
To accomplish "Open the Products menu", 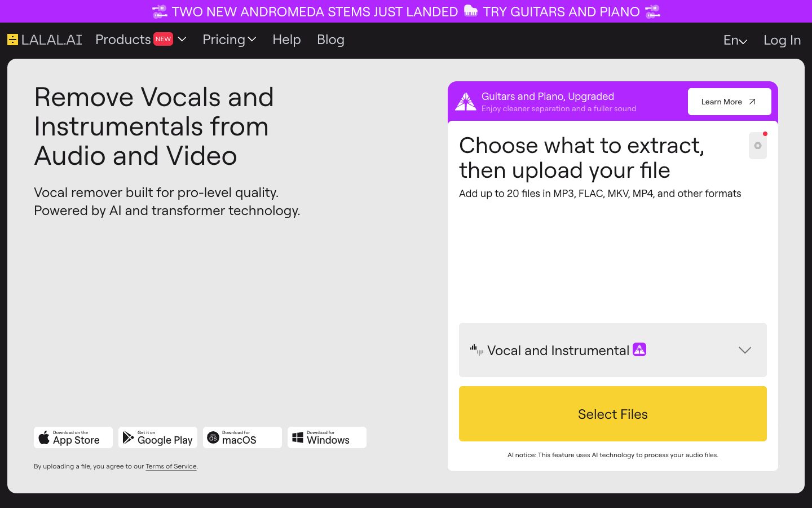I will click(141, 40).
